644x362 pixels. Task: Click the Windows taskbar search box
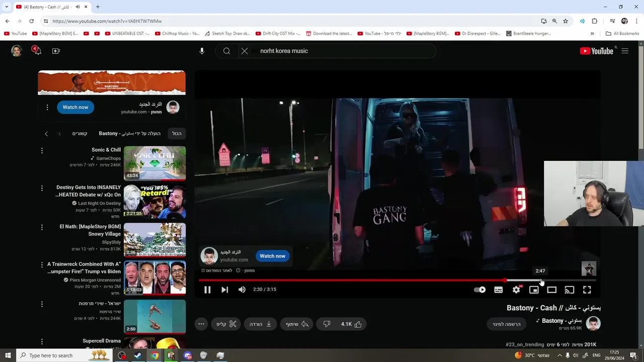(x=64, y=355)
